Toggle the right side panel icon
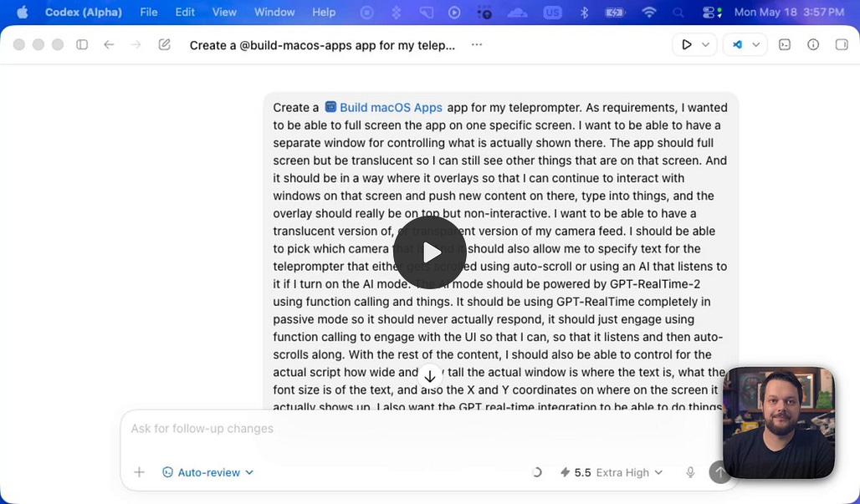Image resolution: width=860 pixels, height=504 pixels. pyautogui.click(x=842, y=45)
